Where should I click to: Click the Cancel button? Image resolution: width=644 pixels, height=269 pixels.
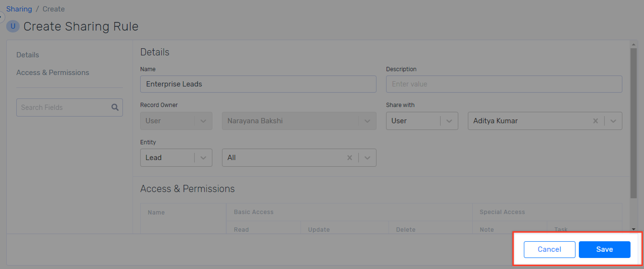[549, 249]
